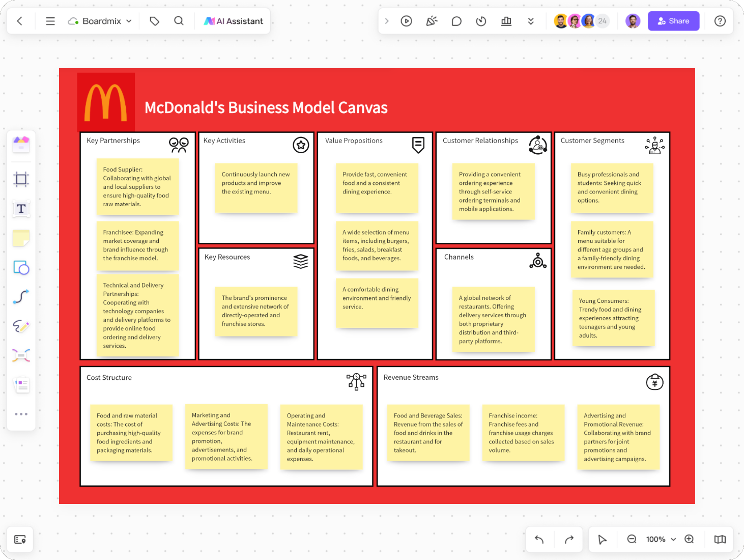Select the Sticky note tool
744x560 pixels.
21,238
